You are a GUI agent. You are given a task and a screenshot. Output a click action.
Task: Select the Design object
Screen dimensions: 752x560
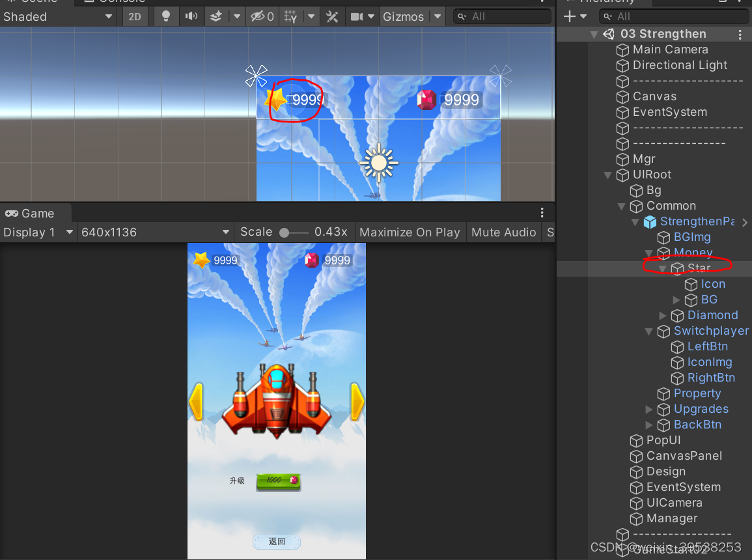[665, 471]
